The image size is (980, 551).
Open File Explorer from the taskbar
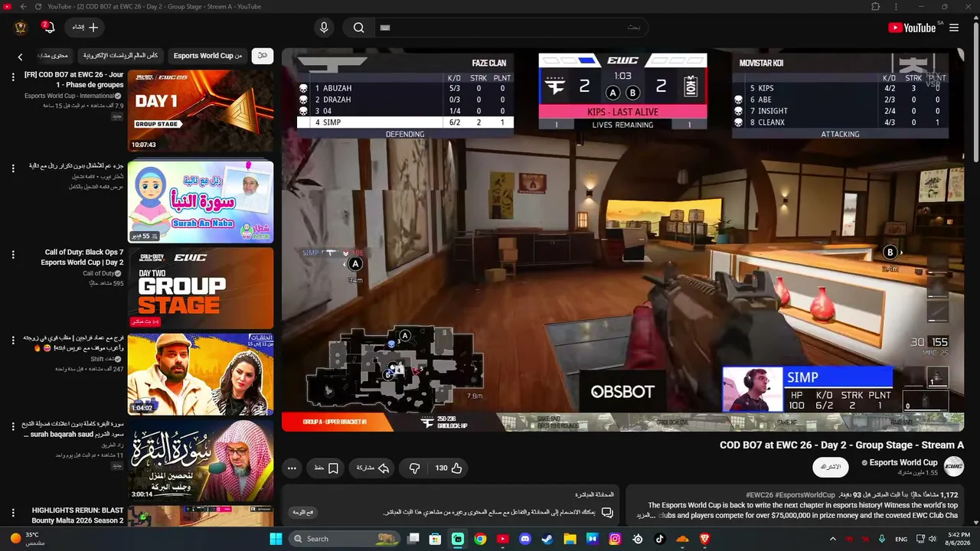570,539
